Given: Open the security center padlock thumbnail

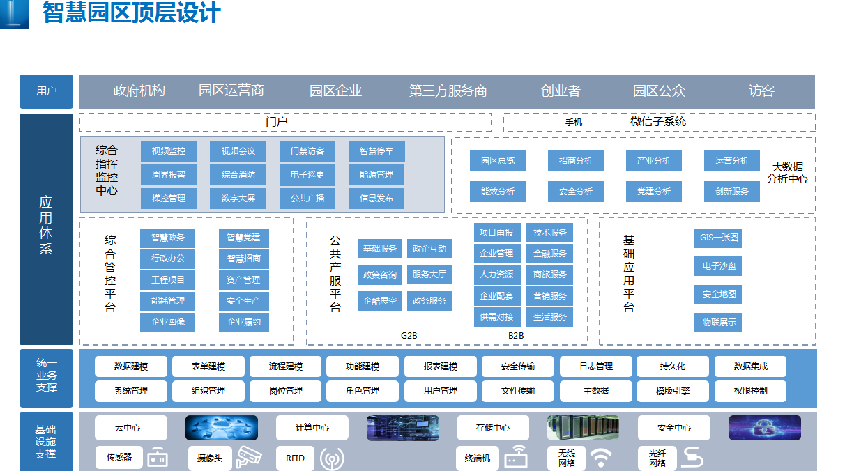Looking at the screenshot, I should 765,428.
